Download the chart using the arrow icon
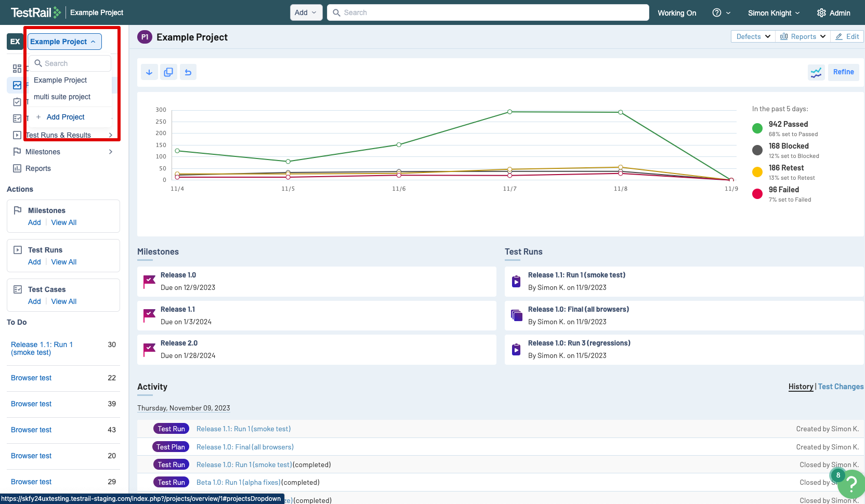Screen dimensions: 865x504 (x=149, y=72)
